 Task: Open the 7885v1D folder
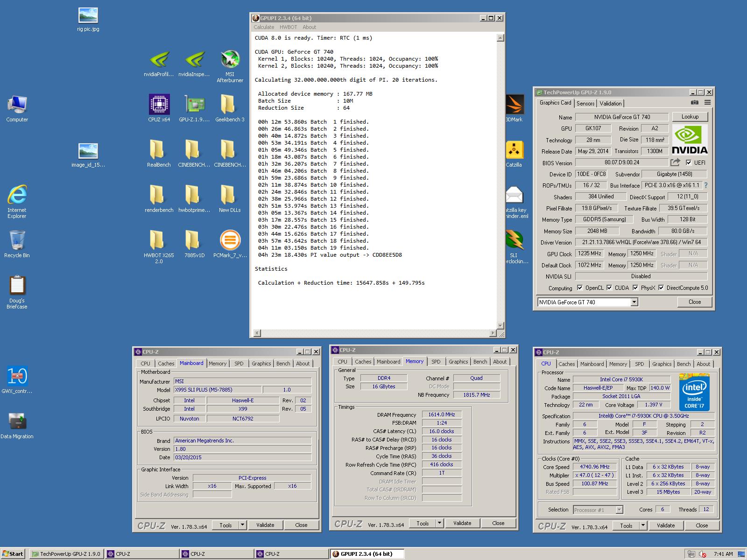click(194, 244)
